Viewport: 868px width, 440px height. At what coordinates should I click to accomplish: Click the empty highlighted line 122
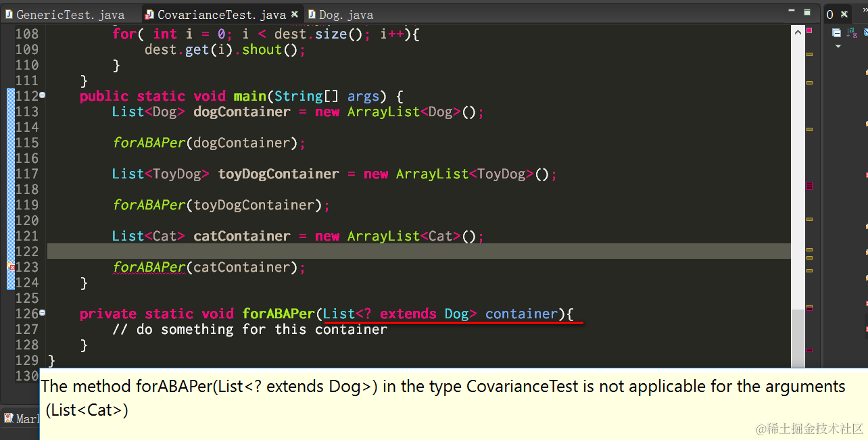[x=418, y=251]
